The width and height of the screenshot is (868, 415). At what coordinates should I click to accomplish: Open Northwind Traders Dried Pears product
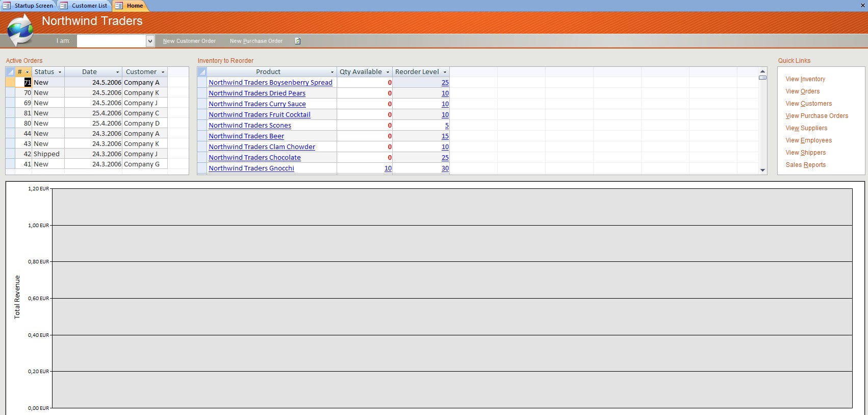257,93
